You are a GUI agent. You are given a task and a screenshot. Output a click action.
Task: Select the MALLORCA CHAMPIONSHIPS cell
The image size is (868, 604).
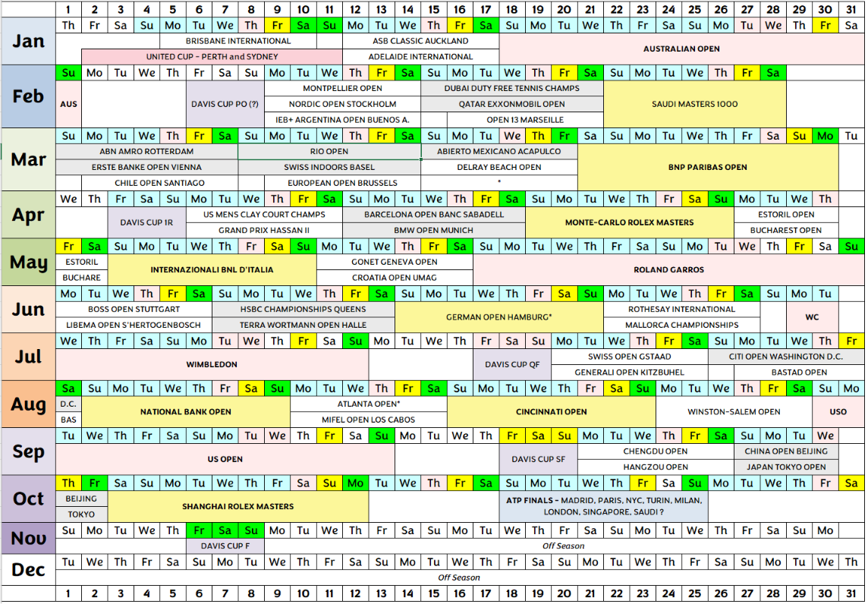pyautogui.click(x=682, y=325)
